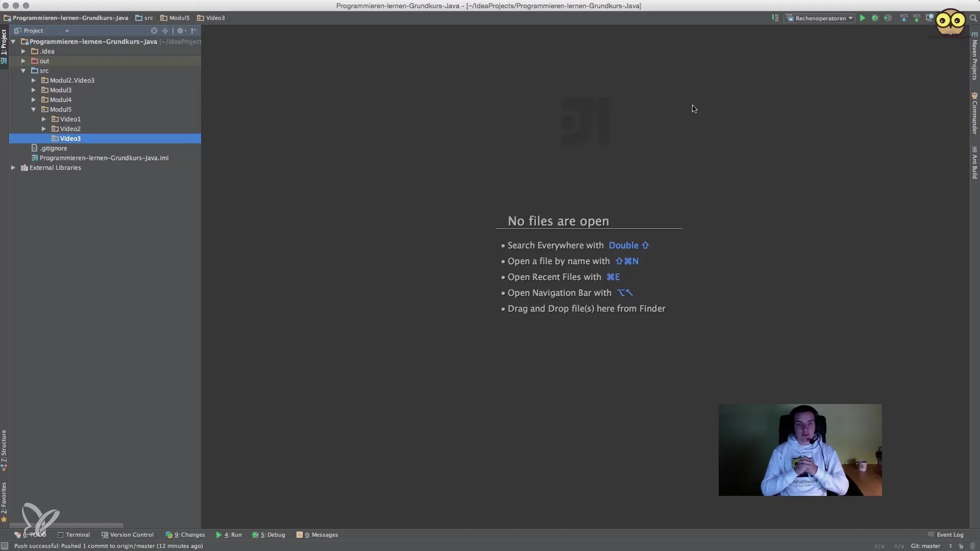Expand the Modul4 package
Image resolution: width=980 pixels, height=551 pixels.
(34, 100)
